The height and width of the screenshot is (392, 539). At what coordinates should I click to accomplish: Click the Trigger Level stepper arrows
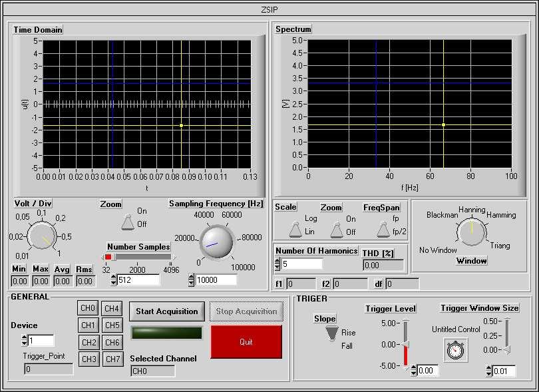click(413, 371)
